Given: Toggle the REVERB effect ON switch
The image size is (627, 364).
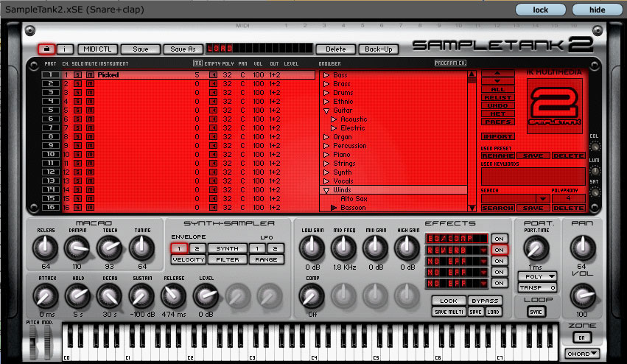Looking at the screenshot, I should pyautogui.click(x=500, y=250).
